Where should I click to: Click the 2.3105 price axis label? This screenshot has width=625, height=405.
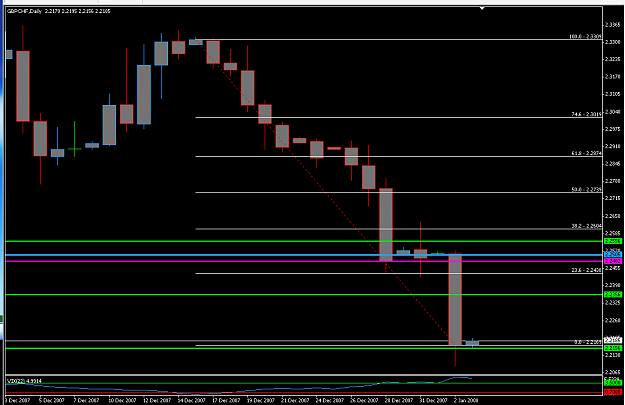pyautogui.click(x=613, y=94)
